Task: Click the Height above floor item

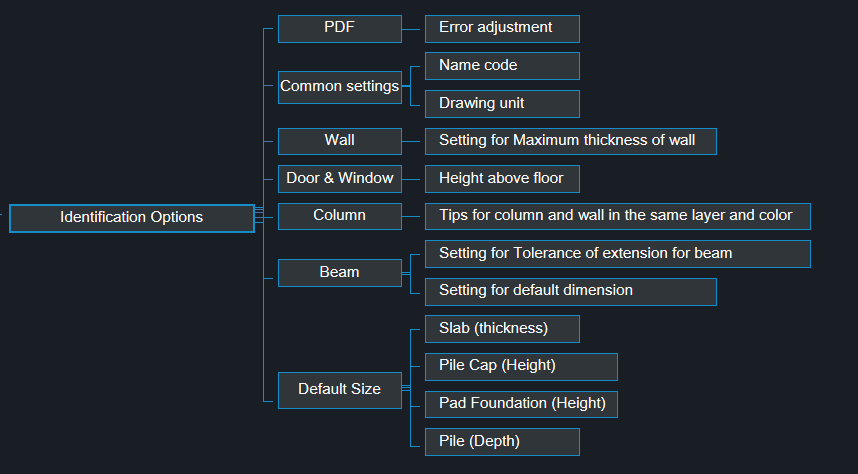Action: [x=501, y=179]
